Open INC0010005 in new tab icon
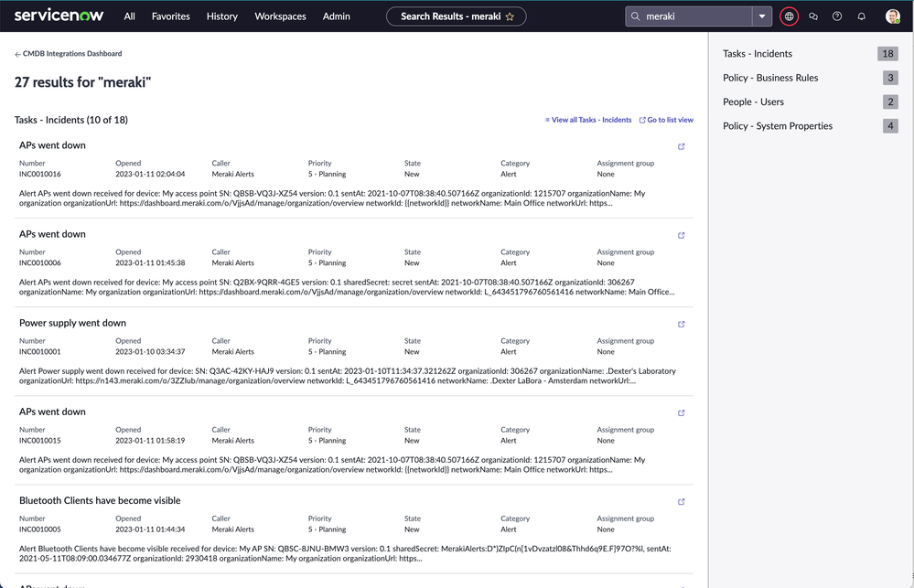914x588 pixels. click(681, 502)
